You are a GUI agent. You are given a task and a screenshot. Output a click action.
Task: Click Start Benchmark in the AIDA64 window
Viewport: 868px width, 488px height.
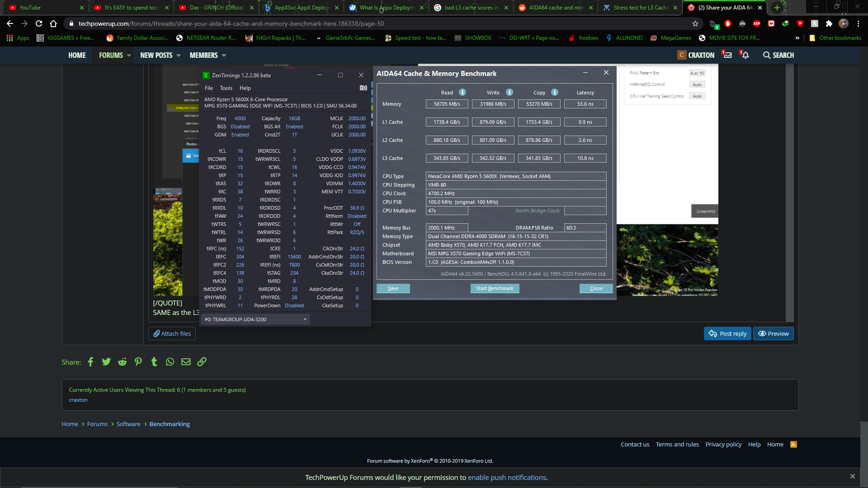[x=495, y=288]
